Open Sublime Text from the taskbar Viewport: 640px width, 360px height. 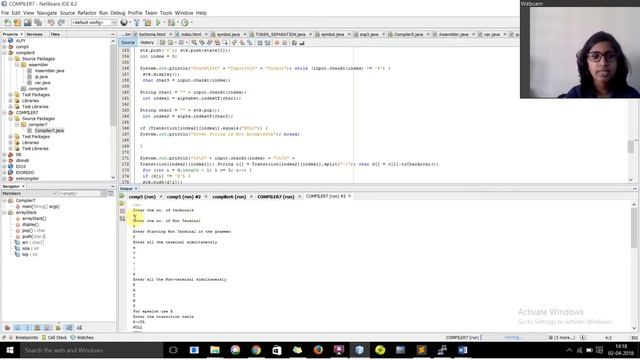(x=421, y=350)
